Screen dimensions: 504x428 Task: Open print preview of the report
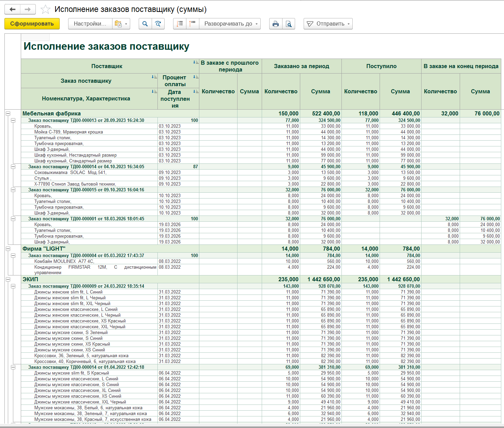click(289, 24)
